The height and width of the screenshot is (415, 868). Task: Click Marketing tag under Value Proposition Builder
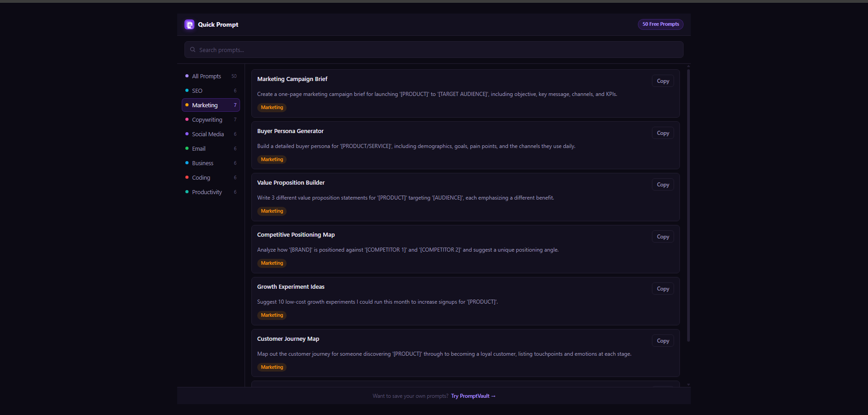tap(272, 211)
